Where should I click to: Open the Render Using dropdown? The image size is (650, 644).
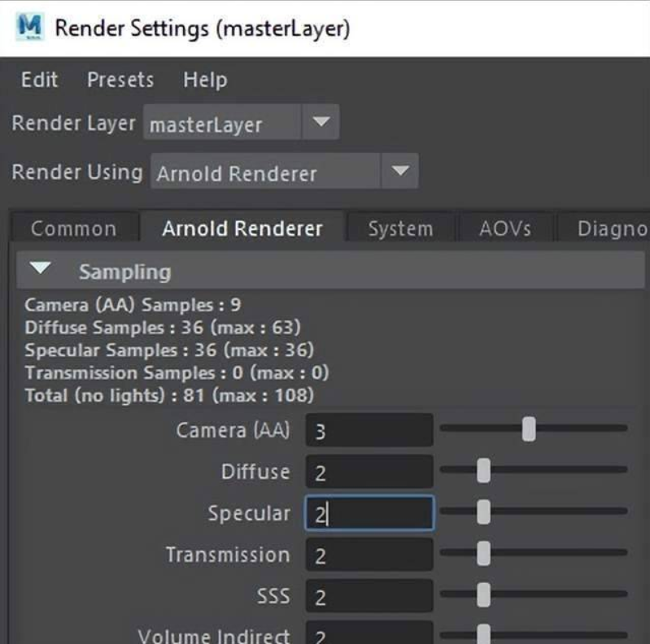(x=399, y=172)
